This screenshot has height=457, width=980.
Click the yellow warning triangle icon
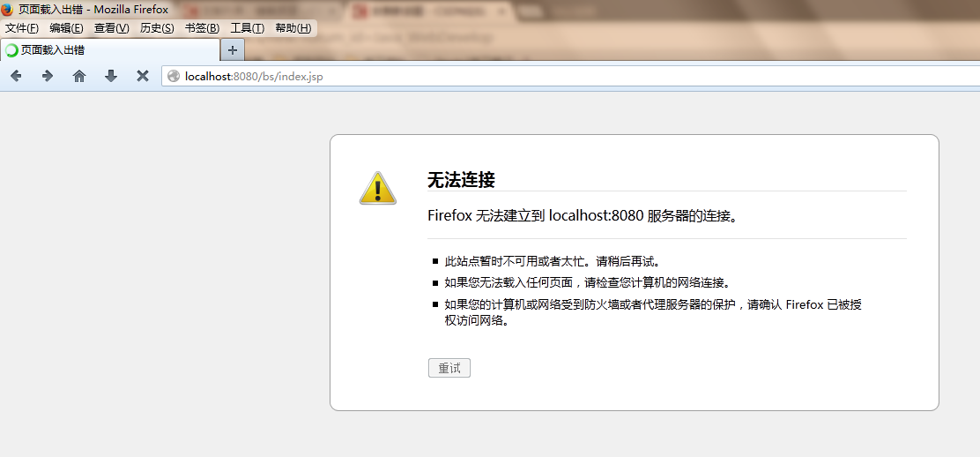[x=377, y=188]
